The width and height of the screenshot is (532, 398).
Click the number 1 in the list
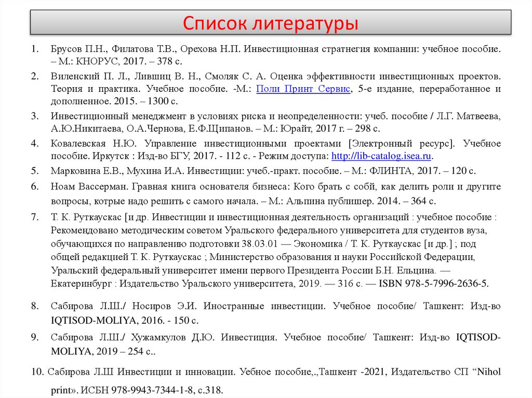[x=33, y=48]
